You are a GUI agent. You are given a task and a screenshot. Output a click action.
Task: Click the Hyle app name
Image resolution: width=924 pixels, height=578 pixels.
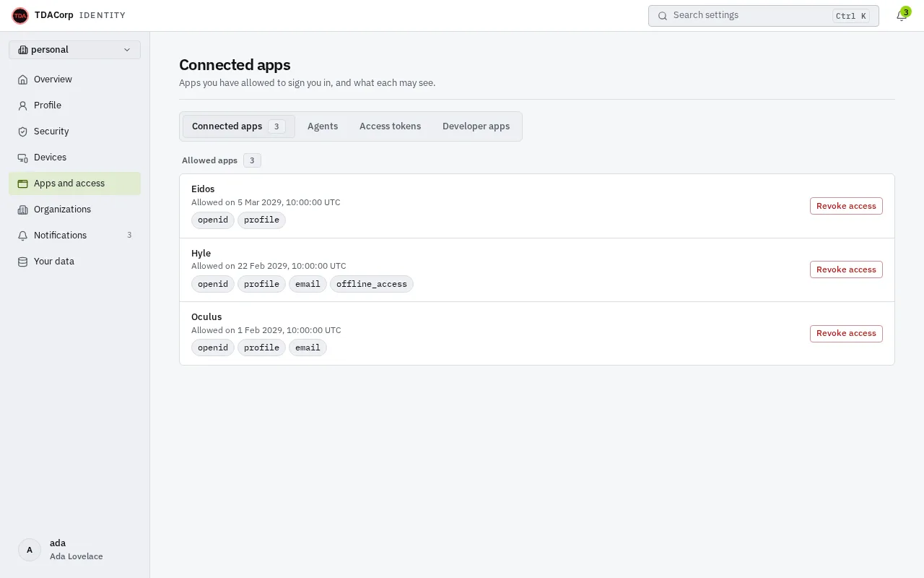pyautogui.click(x=201, y=254)
